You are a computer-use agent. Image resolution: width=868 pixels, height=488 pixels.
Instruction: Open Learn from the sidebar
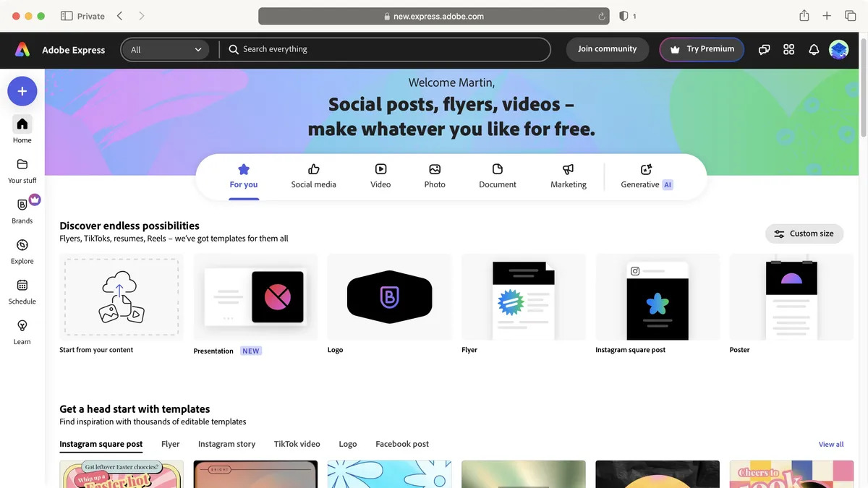tap(22, 331)
